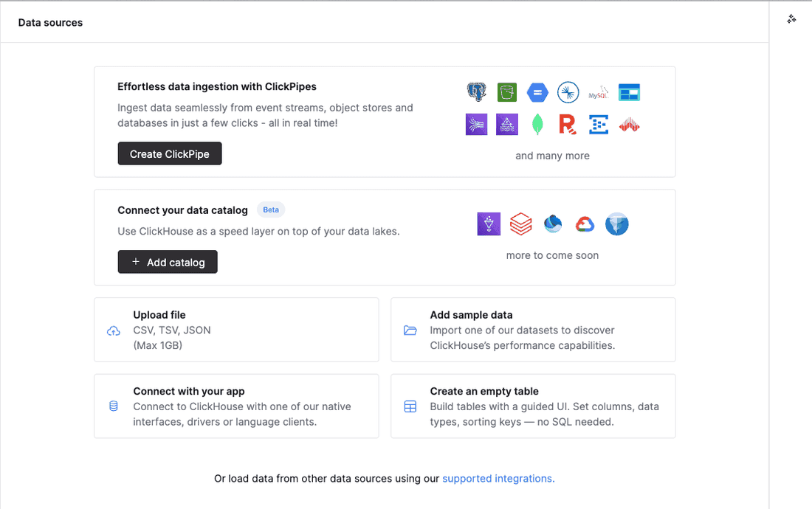This screenshot has width=812, height=509.
Task: Open the Create an empty table card
Action: (x=533, y=406)
